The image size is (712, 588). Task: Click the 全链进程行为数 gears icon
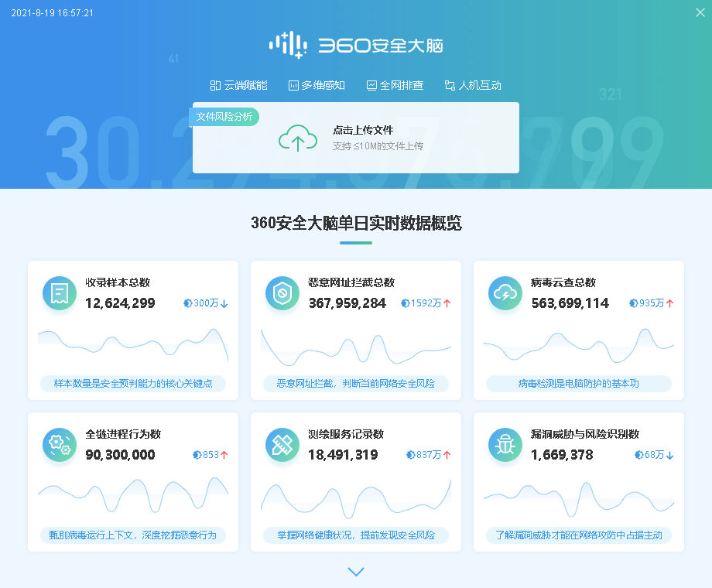59,445
